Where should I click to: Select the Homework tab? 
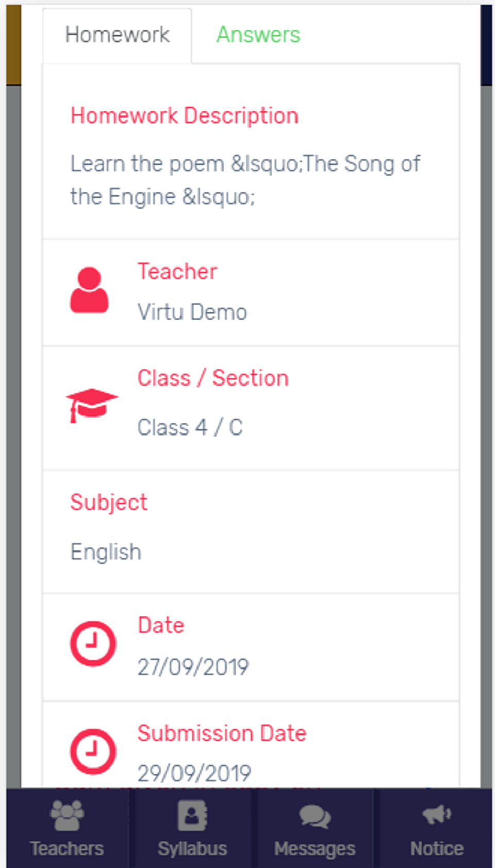117,35
